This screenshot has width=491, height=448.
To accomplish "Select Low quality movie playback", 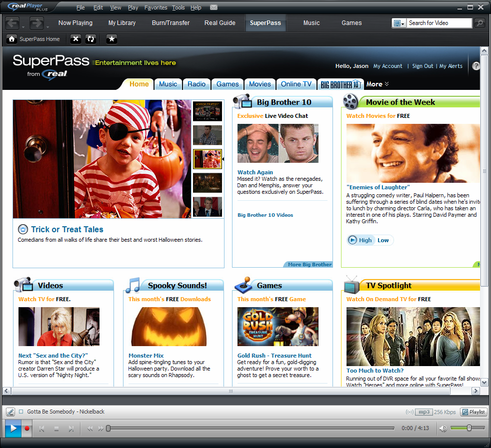I will [383, 240].
